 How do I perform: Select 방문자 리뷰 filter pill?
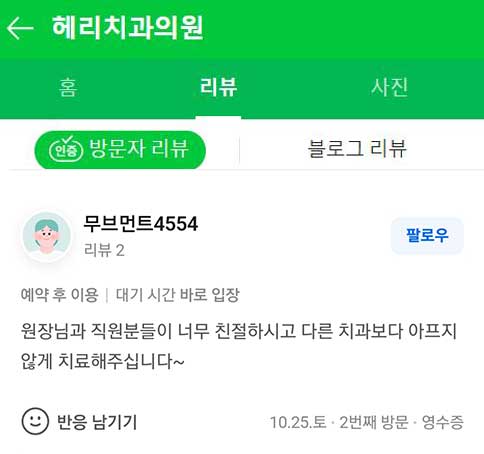click(120, 150)
